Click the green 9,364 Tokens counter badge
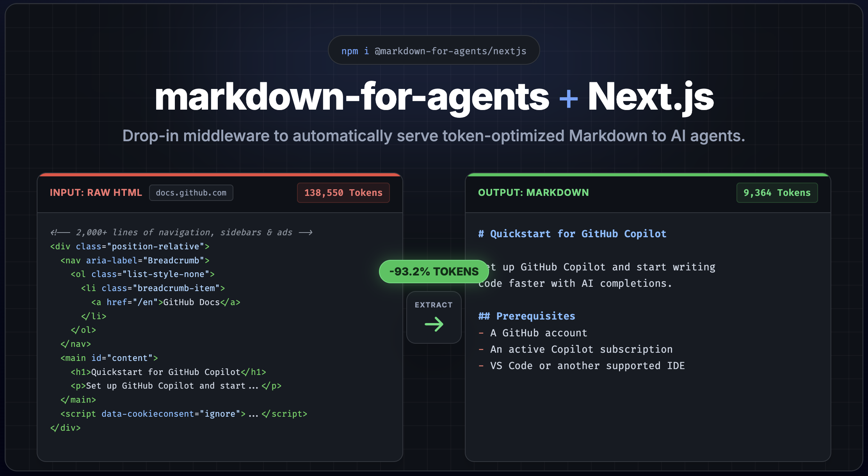The width and height of the screenshot is (868, 476). point(777,192)
